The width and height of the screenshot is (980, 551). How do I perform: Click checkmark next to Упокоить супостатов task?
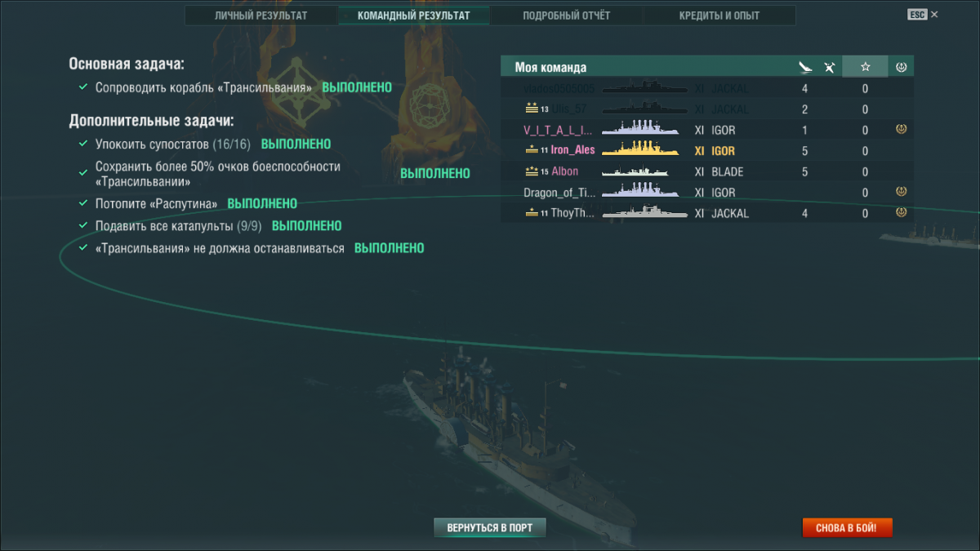82,144
